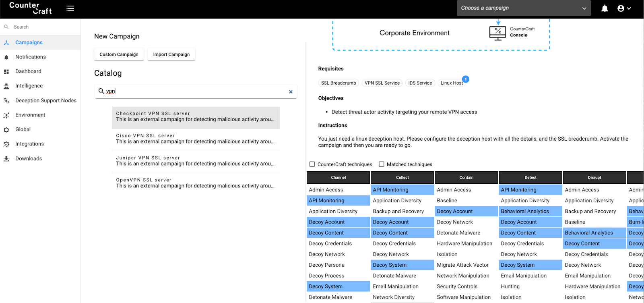The image size is (644, 303).
Task: Click the Integrations sidebar icon
Action: coord(6,144)
